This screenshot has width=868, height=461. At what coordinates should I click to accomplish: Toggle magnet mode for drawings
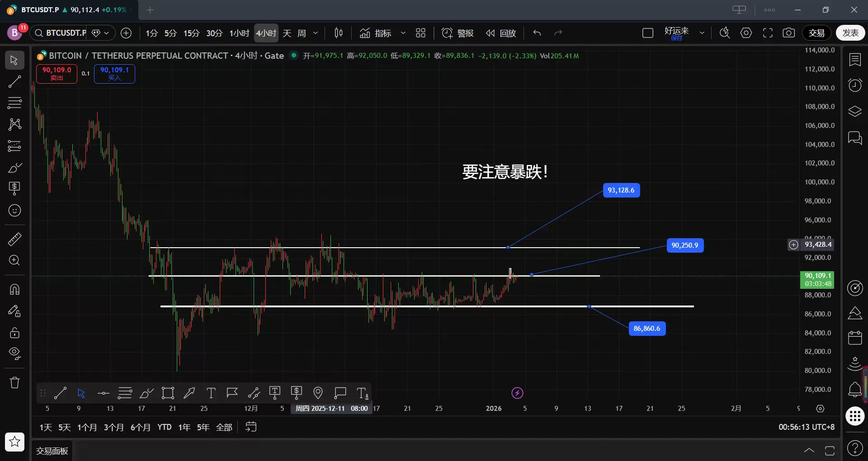14,289
